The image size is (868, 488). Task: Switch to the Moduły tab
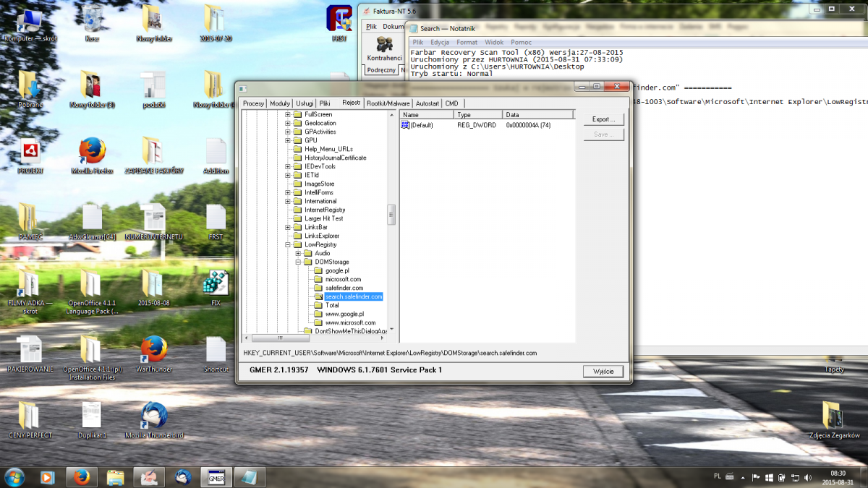click(280, 103)
